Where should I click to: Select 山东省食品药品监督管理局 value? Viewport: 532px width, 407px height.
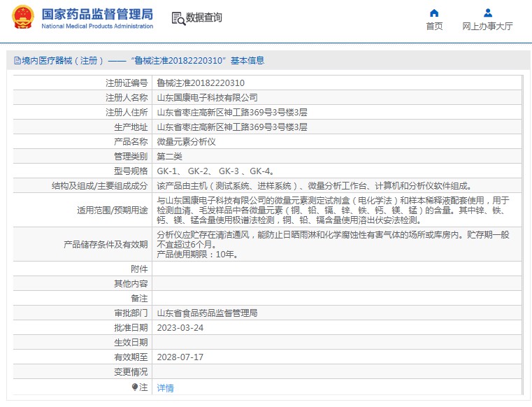click(207, 313)
